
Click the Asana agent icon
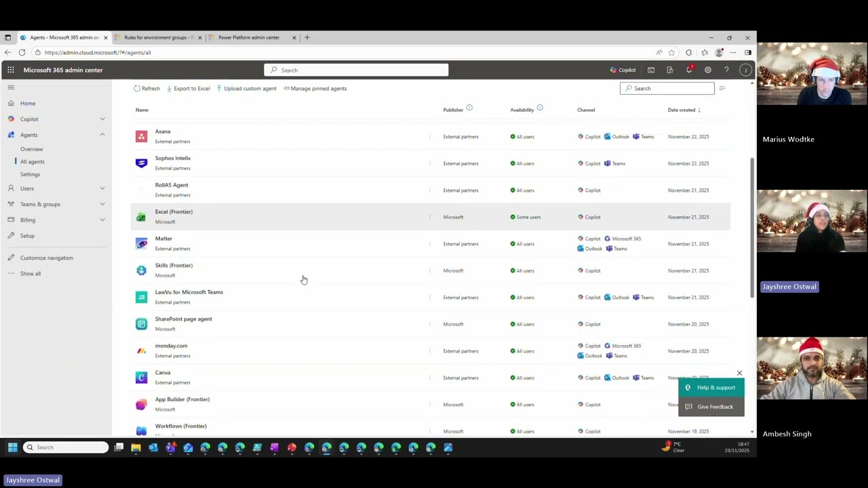click(141, 136)
